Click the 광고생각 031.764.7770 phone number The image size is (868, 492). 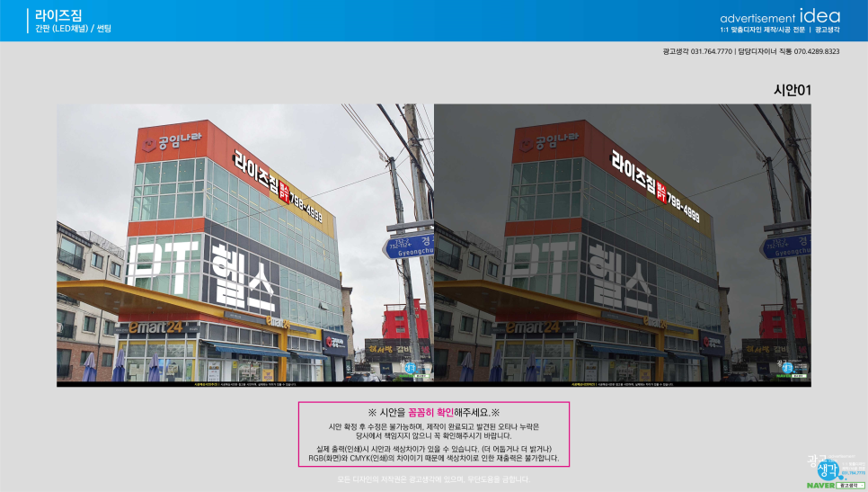[x=697, y=51]
